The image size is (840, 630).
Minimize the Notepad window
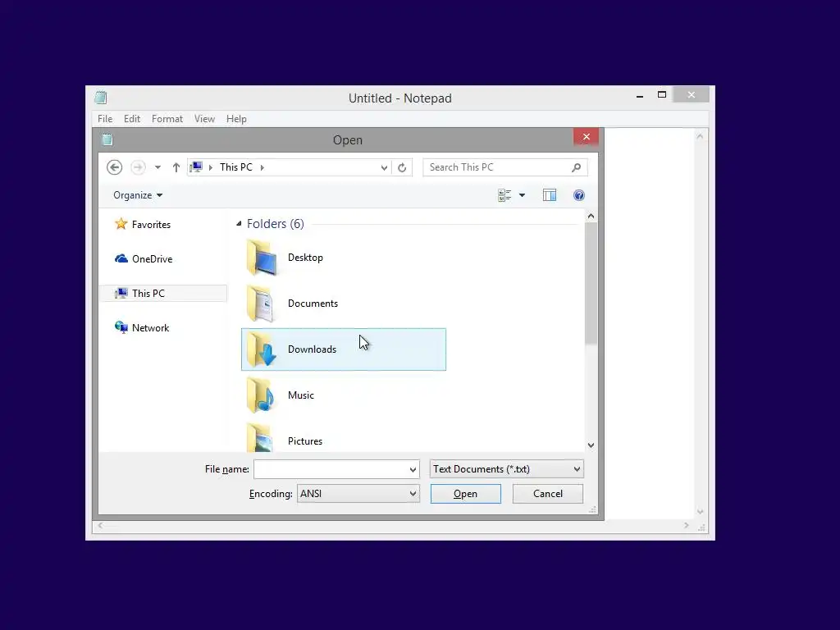(x=640, y=96)
